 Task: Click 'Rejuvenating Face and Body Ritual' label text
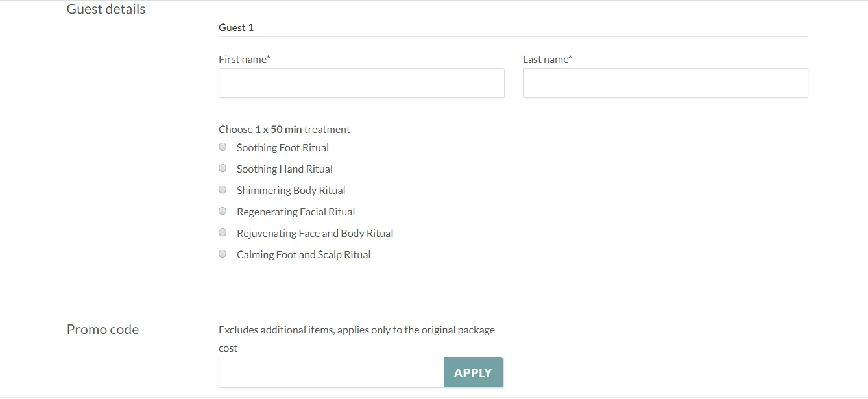coord(315,233)
